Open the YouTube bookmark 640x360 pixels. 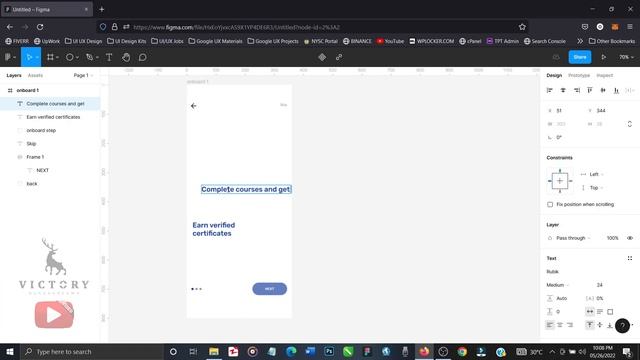coord(390,41)
